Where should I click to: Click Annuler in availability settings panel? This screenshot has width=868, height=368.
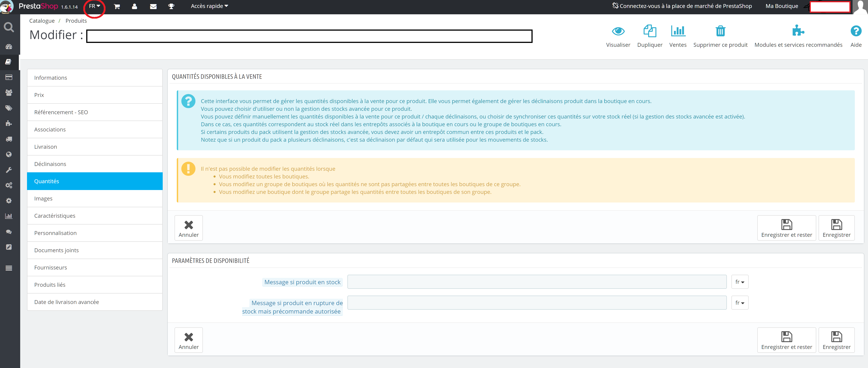[188, 340]
